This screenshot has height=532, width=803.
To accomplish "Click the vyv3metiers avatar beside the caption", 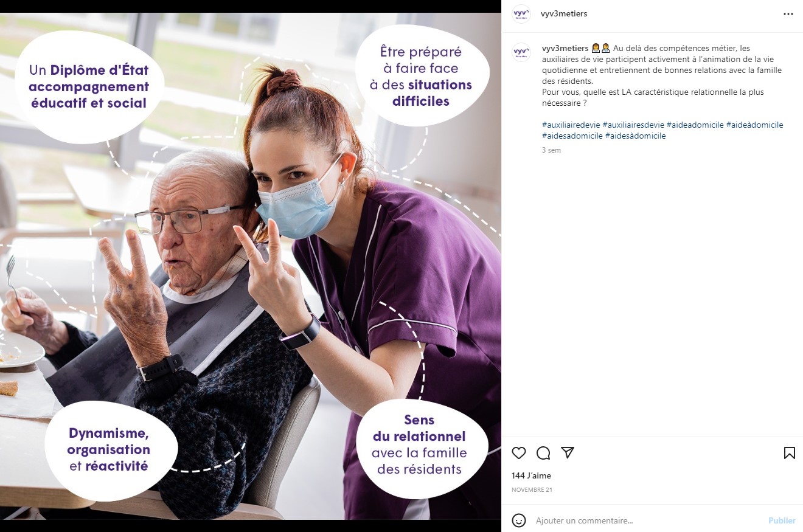I will [521, 52].
